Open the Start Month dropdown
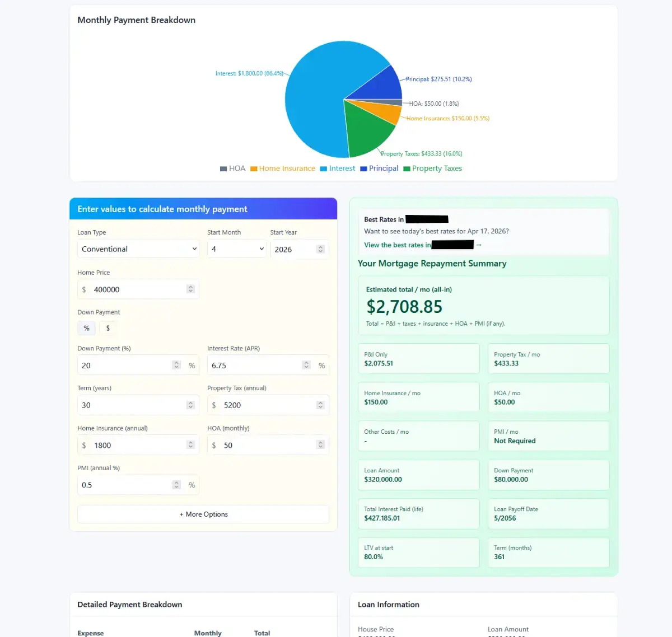This screenshot has width=672, height=637. (x=236, y=249)
